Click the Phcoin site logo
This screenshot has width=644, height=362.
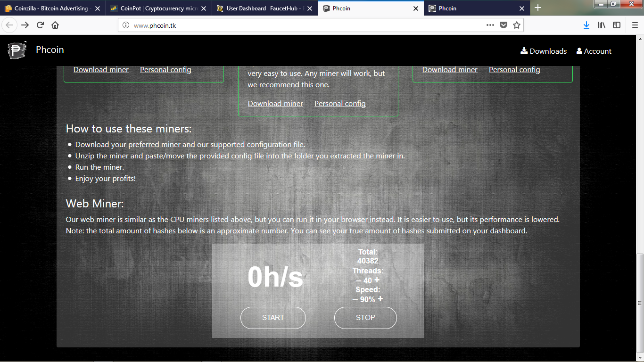[x=17, y=50]
